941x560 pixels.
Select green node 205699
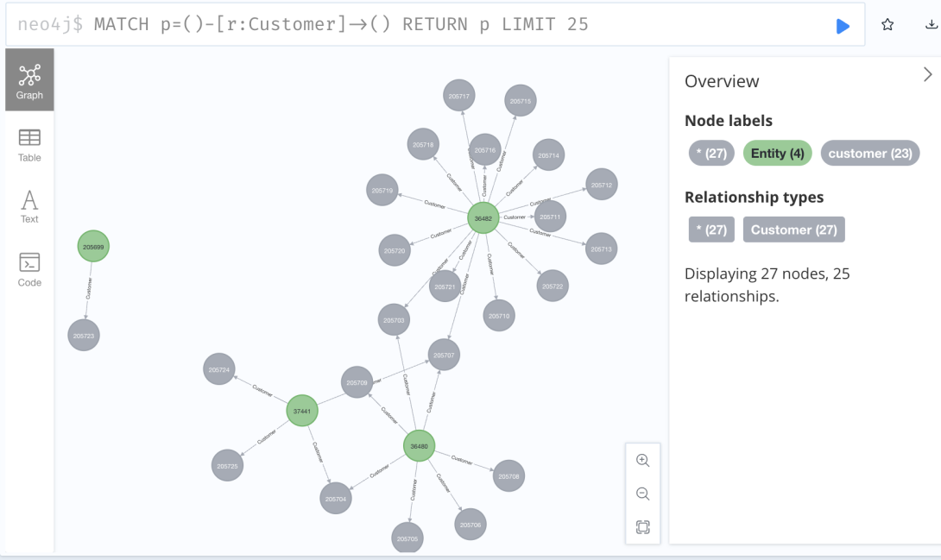pos(93,247)
